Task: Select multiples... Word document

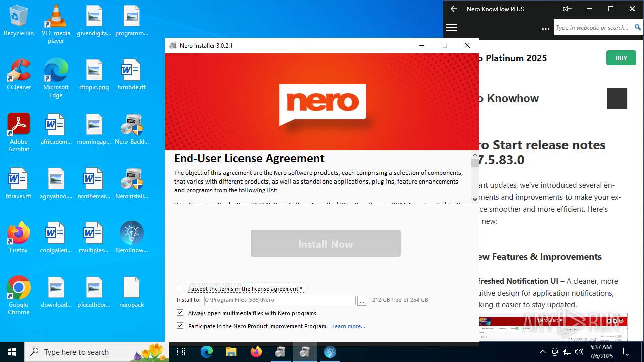Action: [x=94, y=238]
